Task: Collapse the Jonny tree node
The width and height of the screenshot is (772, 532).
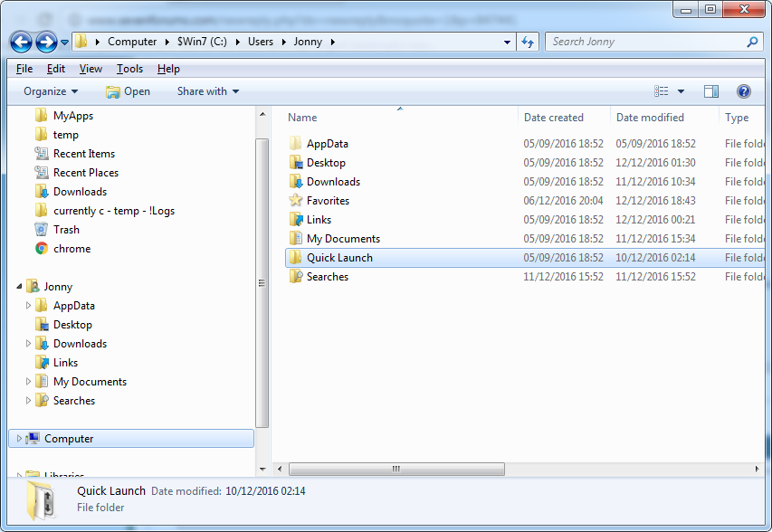Action: [x=19, y=286]
